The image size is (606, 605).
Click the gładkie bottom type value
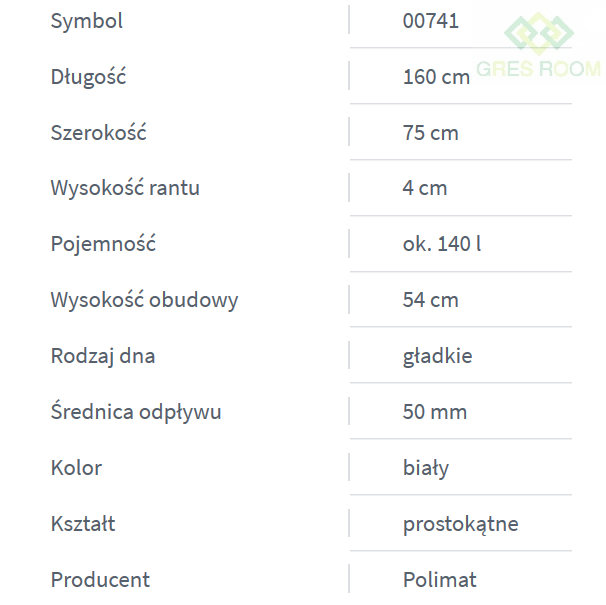click(438, 357)
